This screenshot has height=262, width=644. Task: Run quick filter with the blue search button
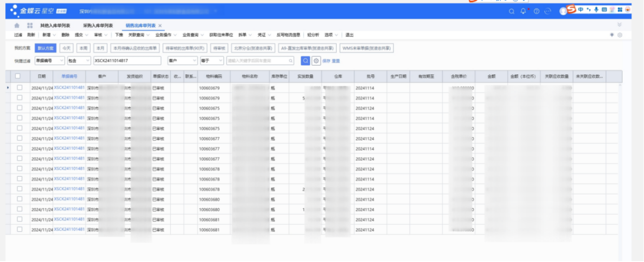[x=305, y=61]
